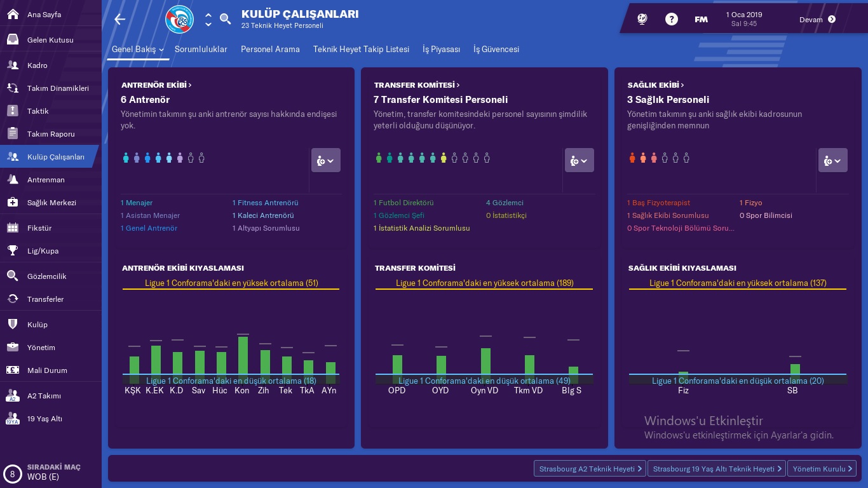Image resolution: width=868 pixels, height=488 pixels.
Task: Open Teknik Heyet Takip Listesi tab
Action: pyautogui.click(x=361, y=49)
